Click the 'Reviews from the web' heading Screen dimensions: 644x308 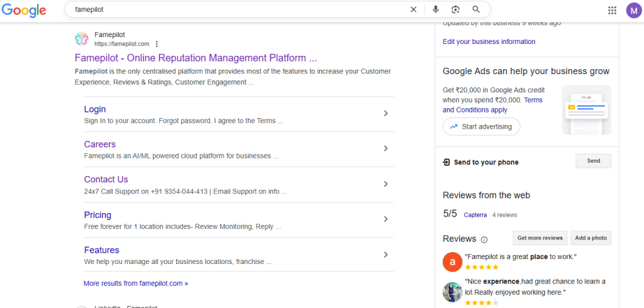point(486,195)
